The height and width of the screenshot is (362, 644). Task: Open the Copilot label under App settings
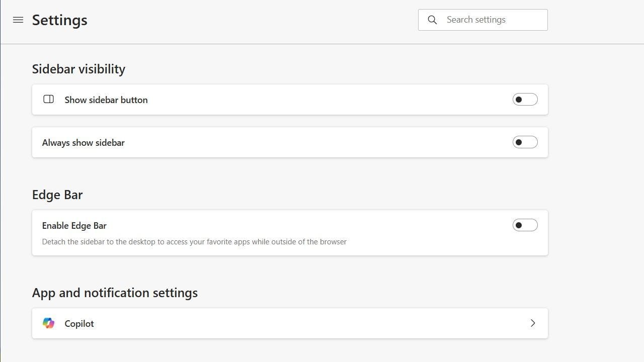pos(79,324)
